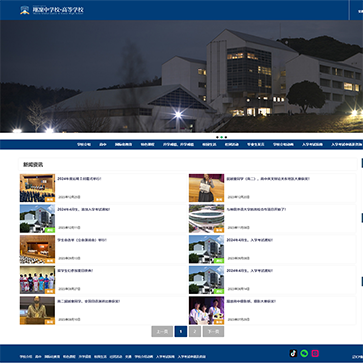Image resolution: width=363 pixels, height=363 pixels.
Task: Open the TikTok icon in the footer
Action: [293, 353]
